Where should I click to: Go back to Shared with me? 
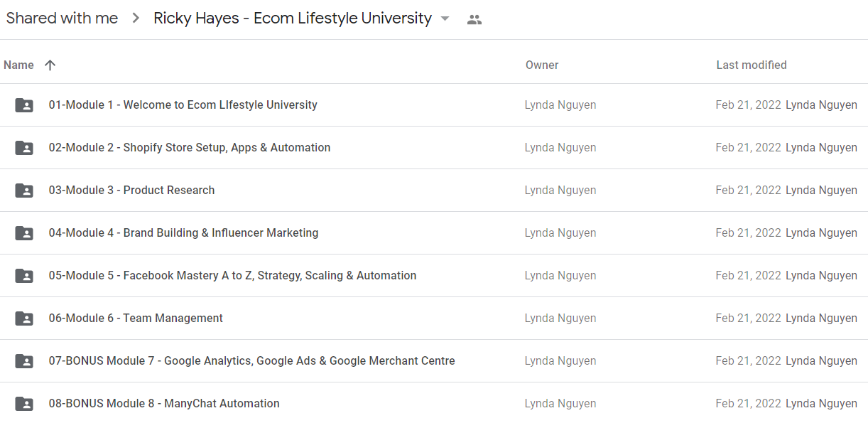click(62, 18)
